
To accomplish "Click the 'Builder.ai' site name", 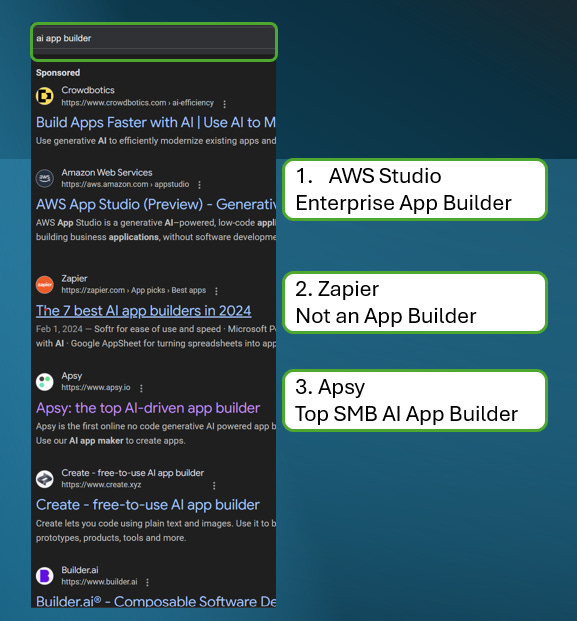I will pos(80,570).
